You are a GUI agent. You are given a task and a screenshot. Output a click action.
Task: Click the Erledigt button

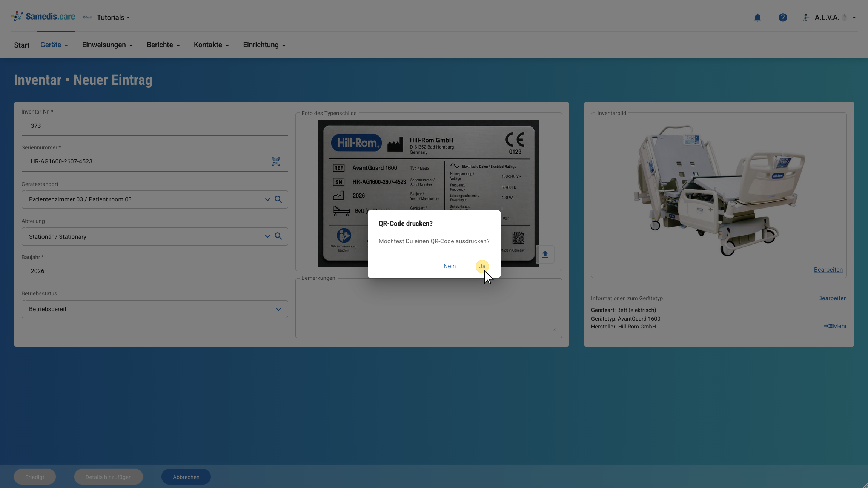(x=35, y=477)
